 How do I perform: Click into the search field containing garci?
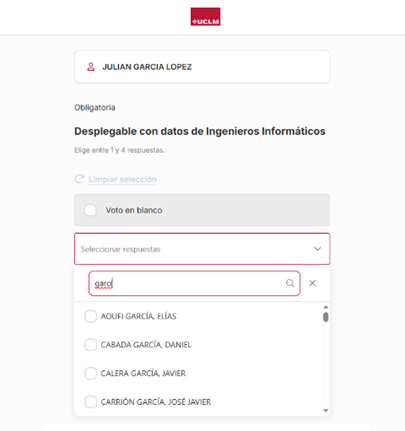click(x=194, y=283)
